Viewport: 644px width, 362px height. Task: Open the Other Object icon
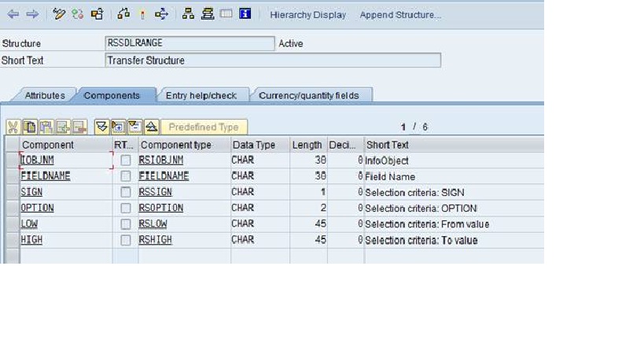(x=98, y=14)
